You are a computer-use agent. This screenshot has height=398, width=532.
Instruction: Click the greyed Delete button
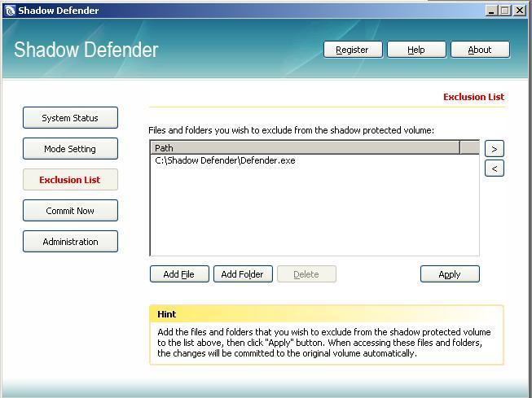(x=306, y=274)
